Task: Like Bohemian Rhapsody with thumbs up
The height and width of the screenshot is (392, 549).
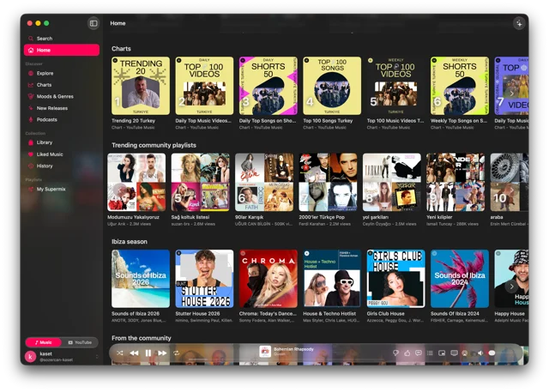Action: (x=407, y=353)
